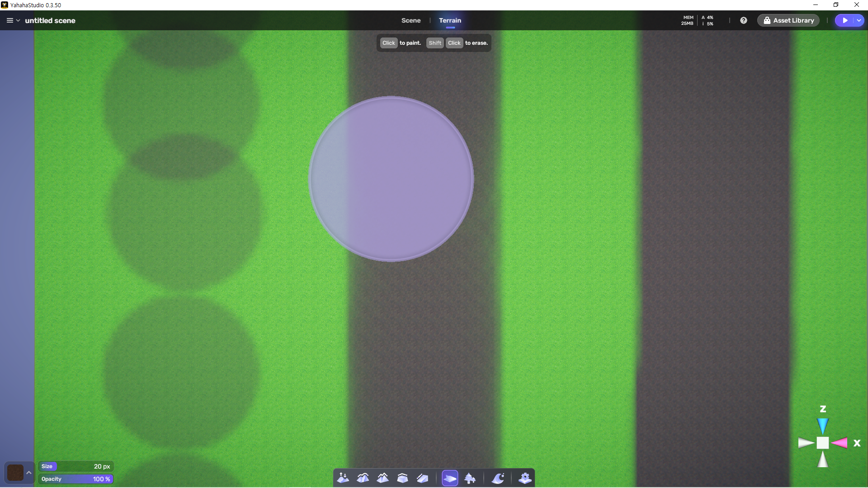868x488 pixels.
Task: Select the ramp slope terrain tool
Action: (x=422, y=478)
